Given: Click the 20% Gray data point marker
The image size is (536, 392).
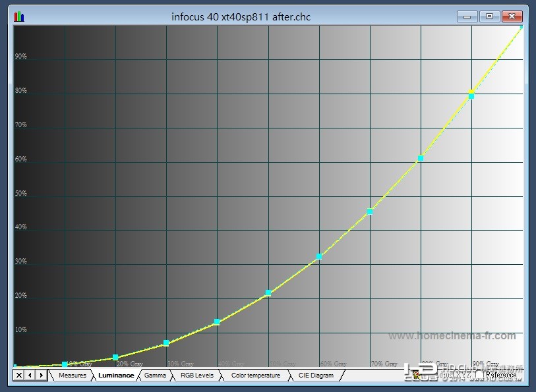Looking at the screenshot, I should point(115,357).
